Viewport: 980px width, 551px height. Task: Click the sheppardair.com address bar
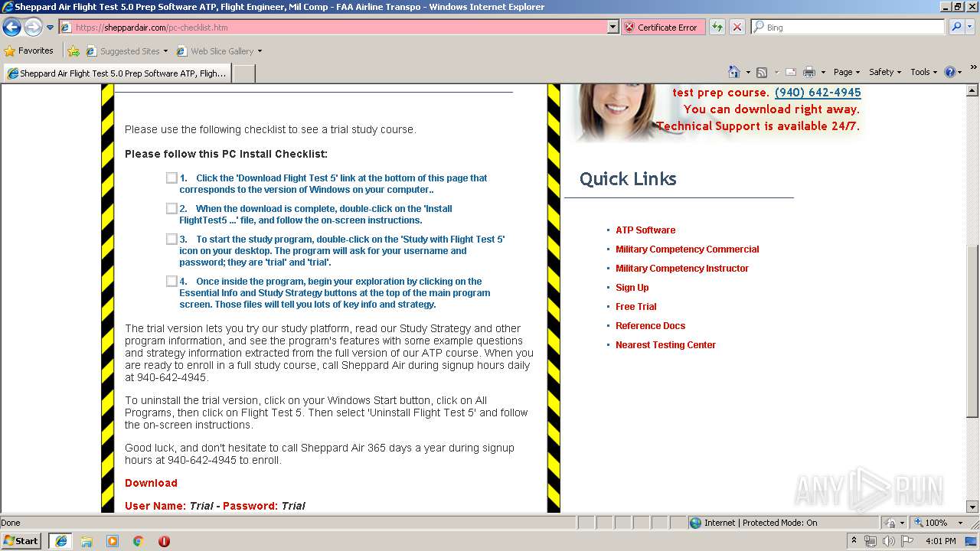pos(334,27)
